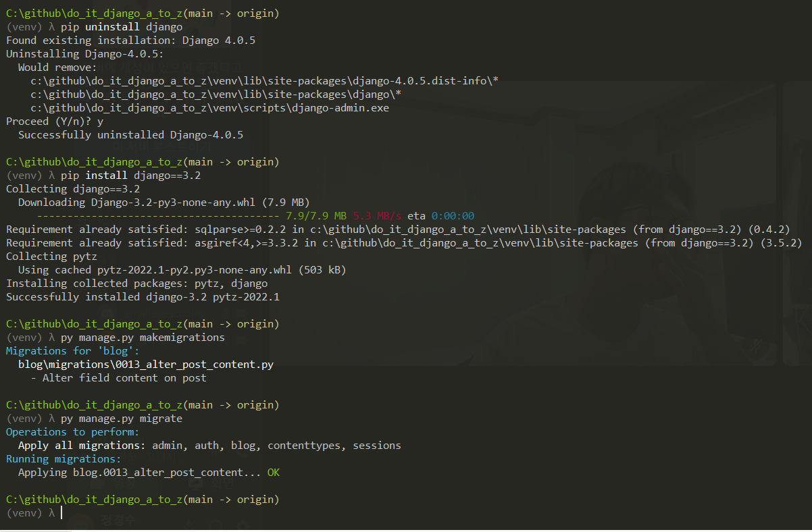Click the 'asgiref<4,>=3.3.2' requirement satisfied line

point(404,243)
